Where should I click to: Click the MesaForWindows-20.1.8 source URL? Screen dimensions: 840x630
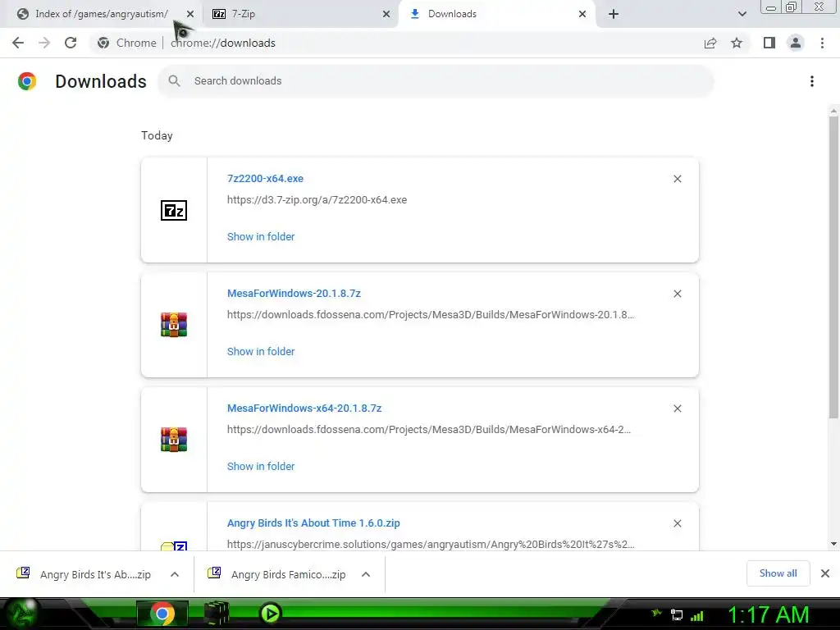[430, 314]
